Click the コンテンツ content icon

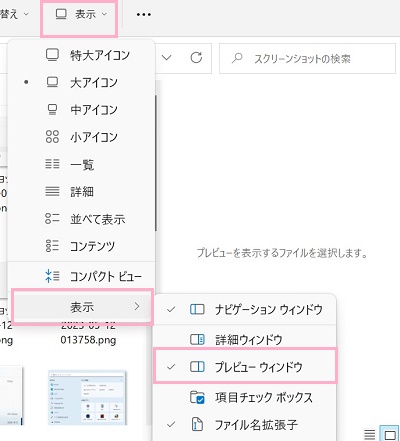coord(52,246)
